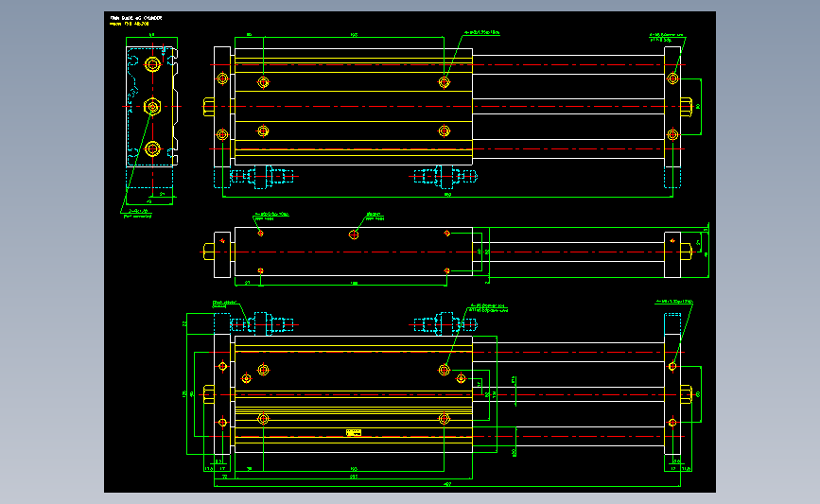Screen dimensions: 820x504
Task: Select the top hex bolt in the end view
Action: (152, 64)
